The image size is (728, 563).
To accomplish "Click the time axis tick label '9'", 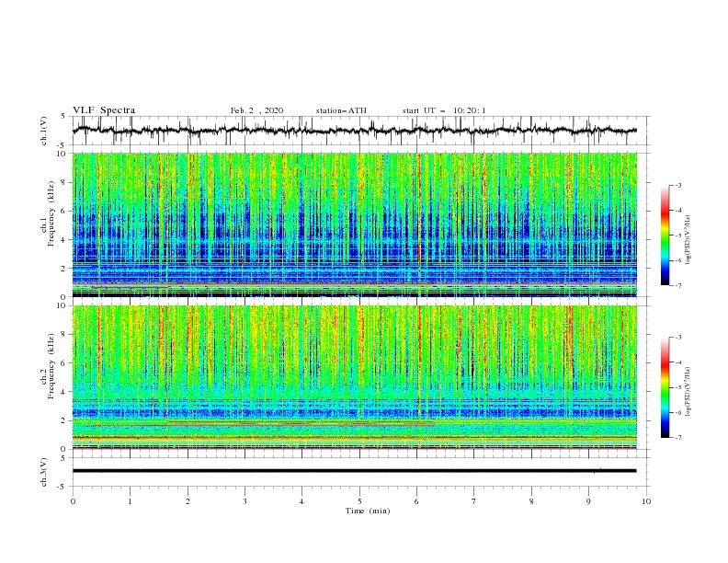I will click(x=588, y=501).
